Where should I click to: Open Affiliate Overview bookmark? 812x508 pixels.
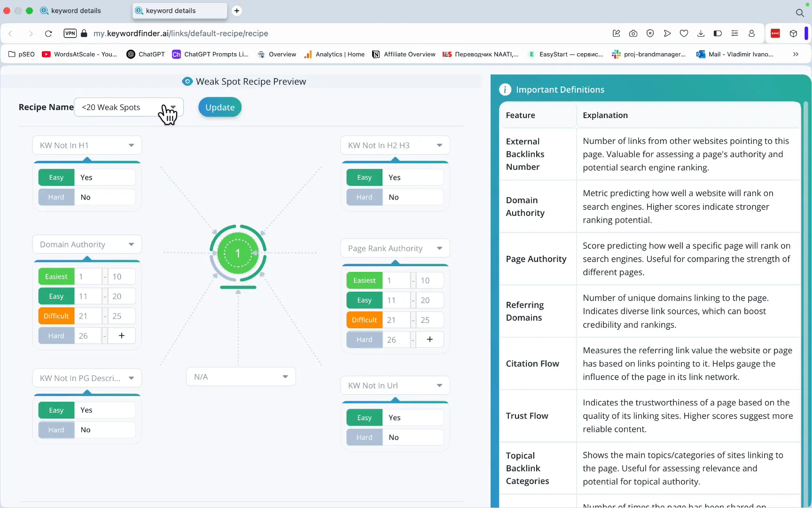(404, 54)
